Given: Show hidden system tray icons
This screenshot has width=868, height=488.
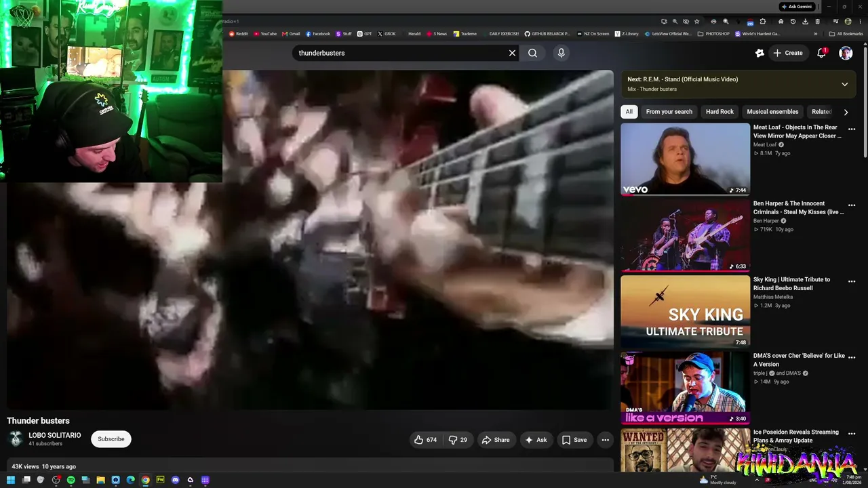Looking at the screenshot, I should pos(757,480).
